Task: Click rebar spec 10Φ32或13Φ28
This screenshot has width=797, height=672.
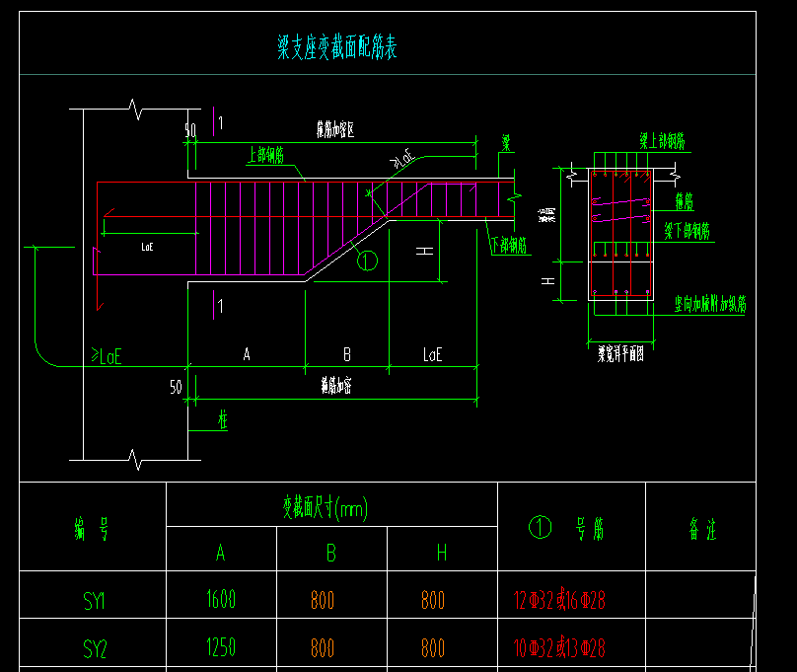Action: tap(559, 647)
